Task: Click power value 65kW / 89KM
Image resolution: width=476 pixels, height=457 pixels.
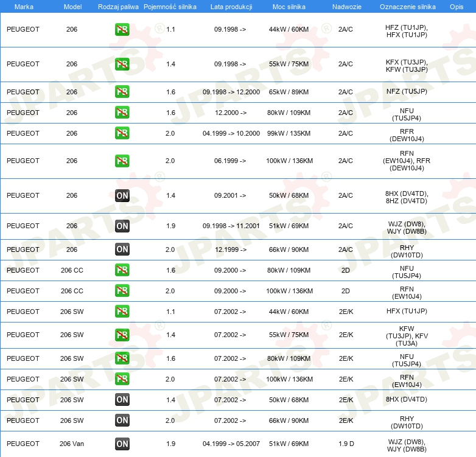Action: tap(289, 92)
